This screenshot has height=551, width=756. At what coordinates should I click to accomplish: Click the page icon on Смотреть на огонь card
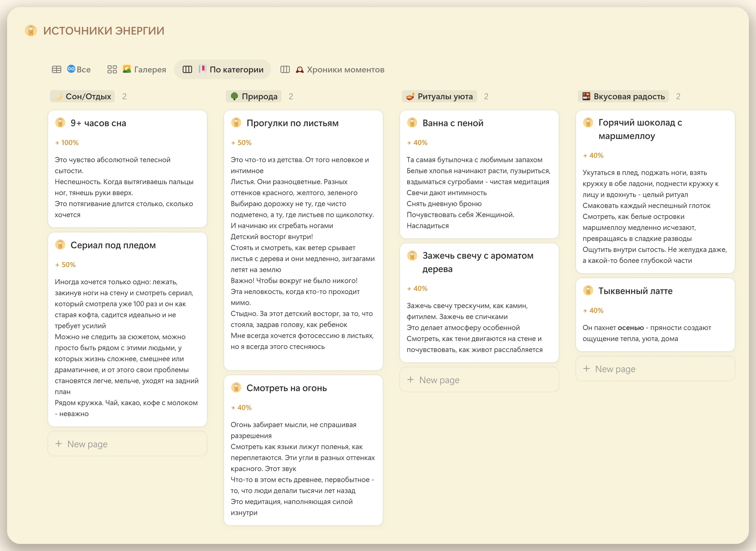(236, 388)
